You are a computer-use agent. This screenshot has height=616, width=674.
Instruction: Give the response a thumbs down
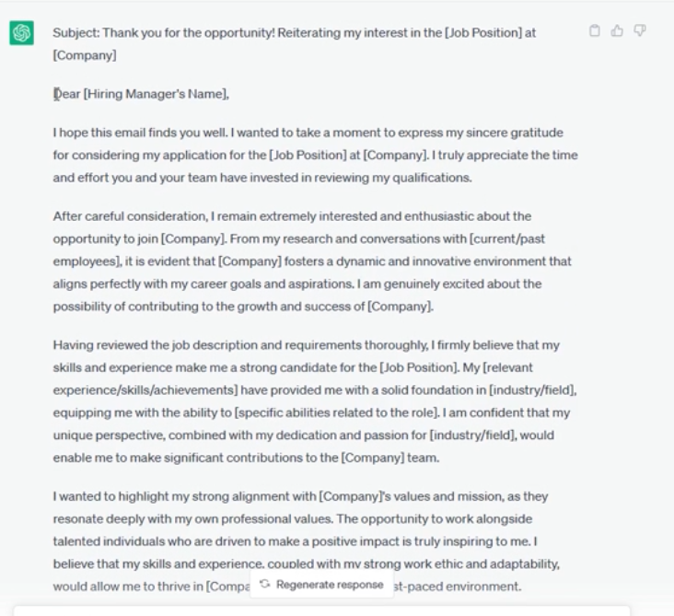pos(639,31)
